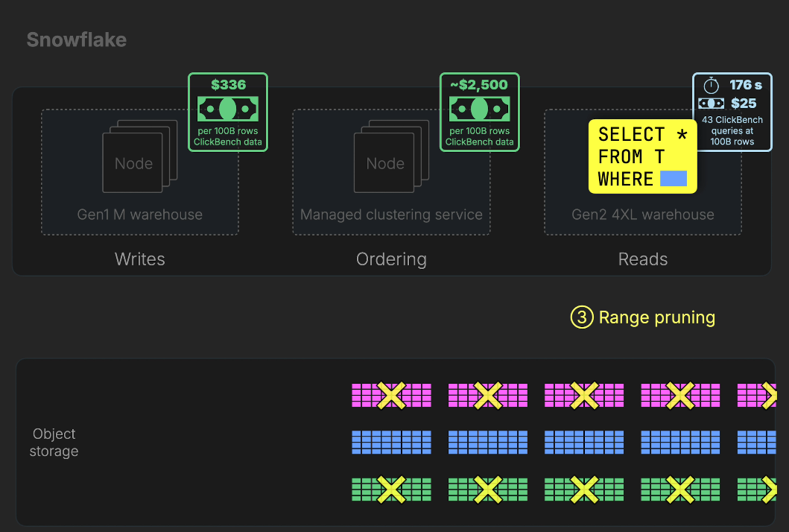Click the 176 s timing value

[x=746, y=85]
